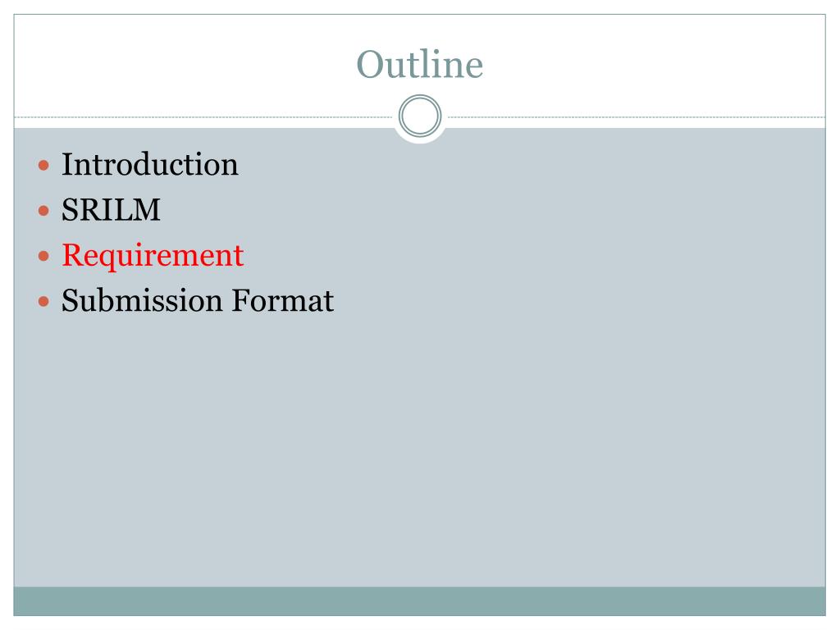840x630 pixels.
Task: Click the capital letter S of SRILM
Action: [71, 209]
